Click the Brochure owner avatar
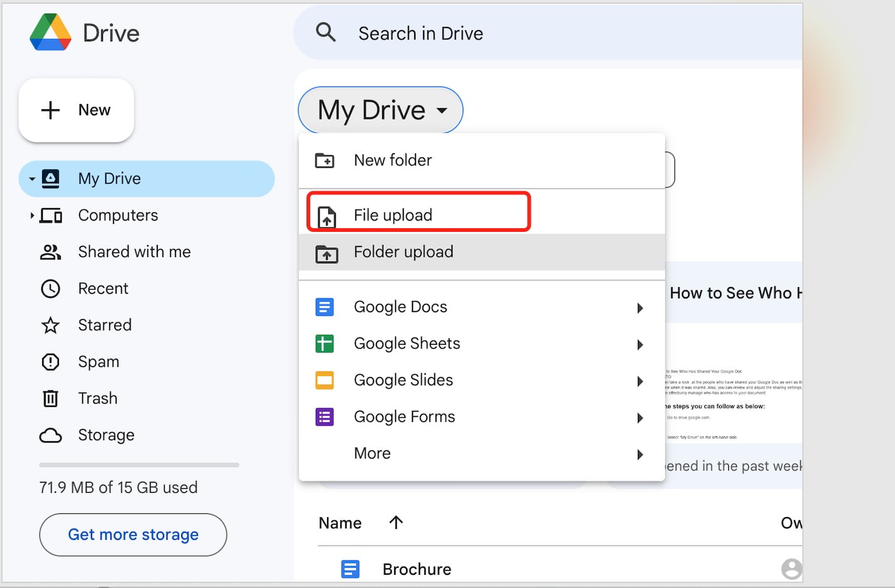Screen dimensions: 895x588 tap(792, 569)
